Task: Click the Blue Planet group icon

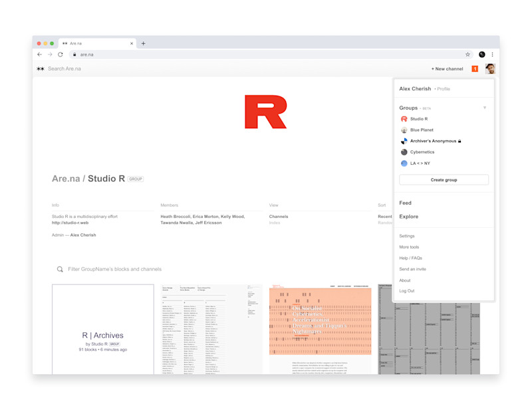Action: [x=404, y=130]
